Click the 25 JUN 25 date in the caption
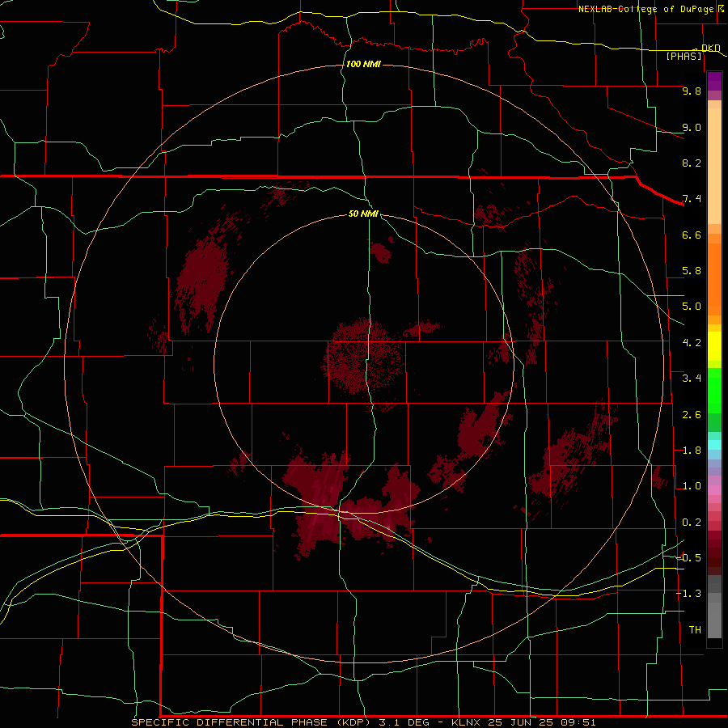This screenshot has width=728, height=728. point(522,722)
